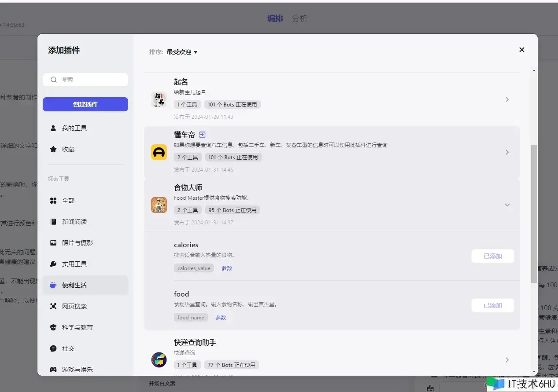The height and width of the screenshot is (392, 558).
Task: Expand the 懂车帝 plugin row chevron
Action: 507,152
